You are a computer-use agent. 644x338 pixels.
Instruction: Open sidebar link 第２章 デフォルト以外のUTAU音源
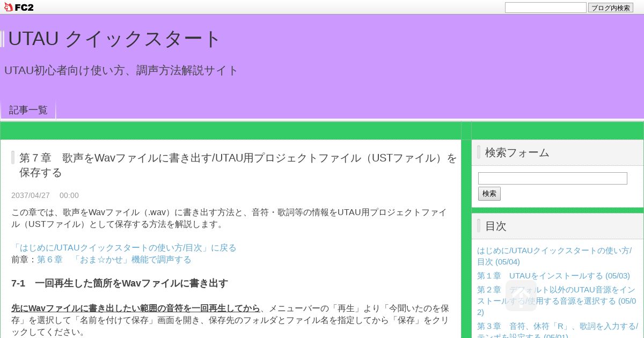tap(557, 300)
